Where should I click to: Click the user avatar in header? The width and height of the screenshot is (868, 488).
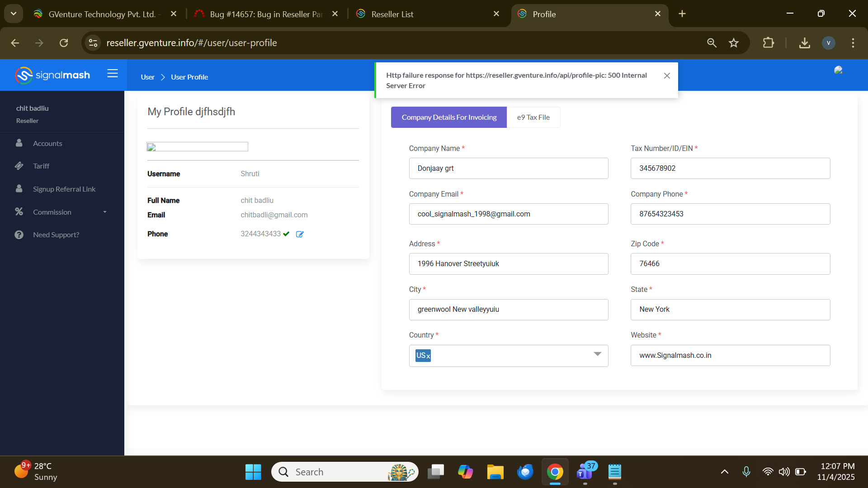839,70
